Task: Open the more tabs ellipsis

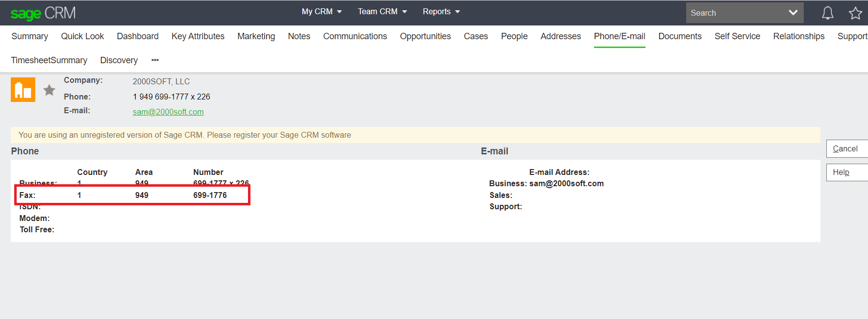Action: point(155,60)
